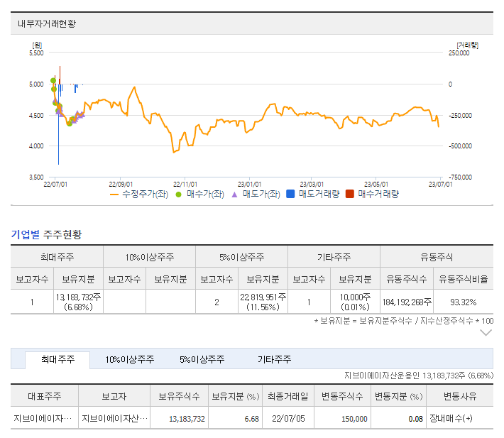Click the topmost green buy-price dot
Image resolution: width=504 pixels, height=438 pixels.
53,81
